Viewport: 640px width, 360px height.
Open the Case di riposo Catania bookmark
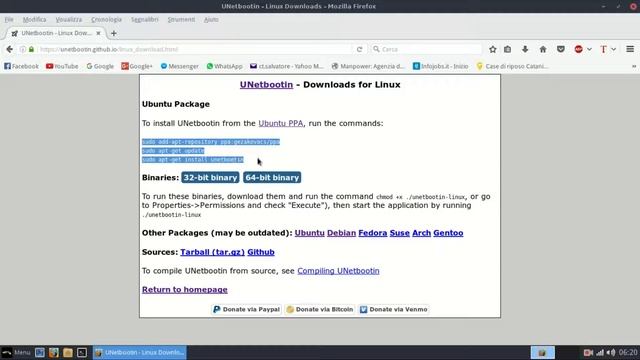(512, 66)
